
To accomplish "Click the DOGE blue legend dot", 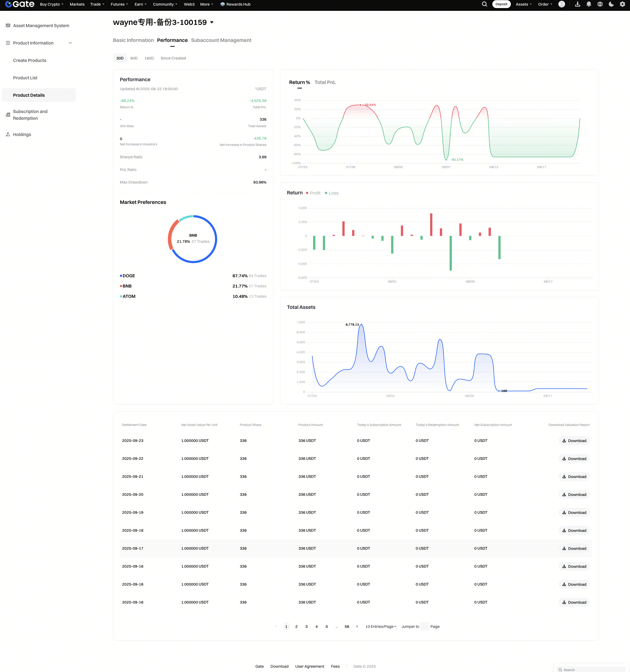I will tap(121, 276).
